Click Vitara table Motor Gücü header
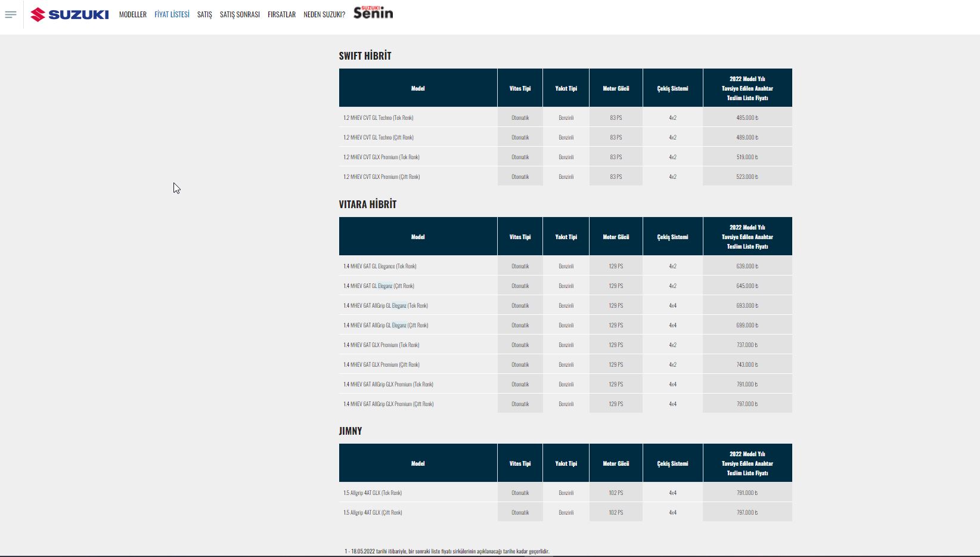Image resolution: width=980 pixels, height=557 pixels. pyautogui.click(x=616, y=236)
